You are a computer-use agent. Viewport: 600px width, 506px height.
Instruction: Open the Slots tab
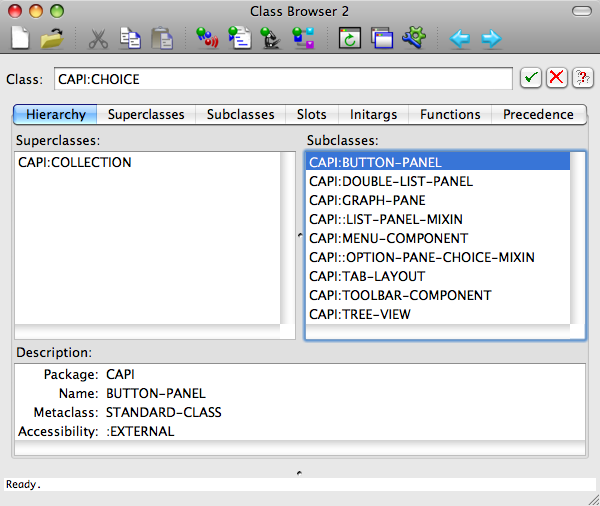coord(311,114)
